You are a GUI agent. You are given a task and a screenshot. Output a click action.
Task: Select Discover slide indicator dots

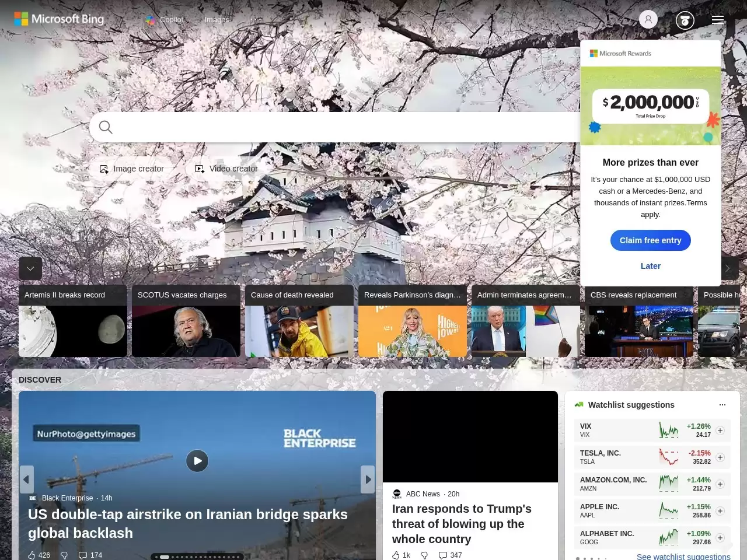pyautogui.click(x=197, y=556)
